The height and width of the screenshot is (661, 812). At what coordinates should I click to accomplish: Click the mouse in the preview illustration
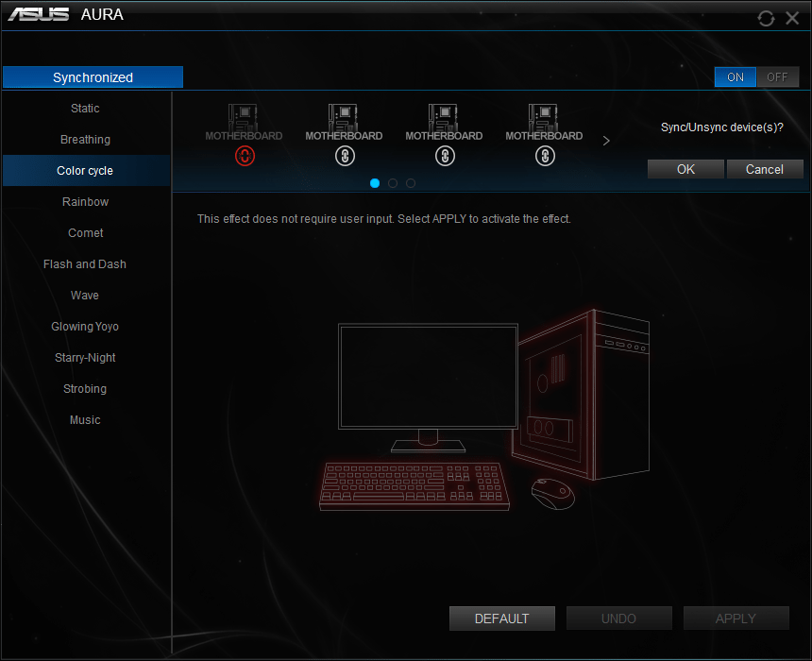coord(552,494)
